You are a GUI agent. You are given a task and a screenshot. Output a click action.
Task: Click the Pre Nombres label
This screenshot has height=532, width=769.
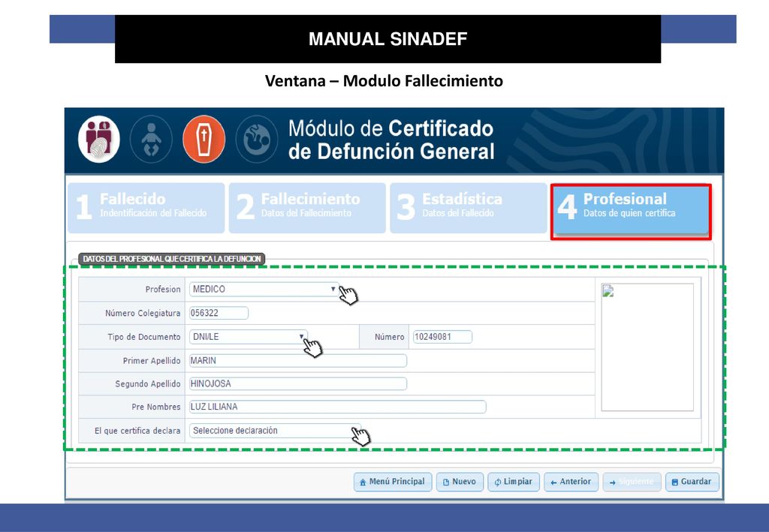(x=156, y=407)
